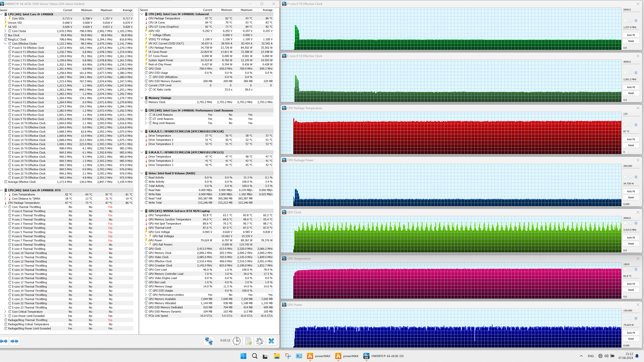Open File Explorer from the taskbar
Screen dimensions: 644x362
point(276,356)
